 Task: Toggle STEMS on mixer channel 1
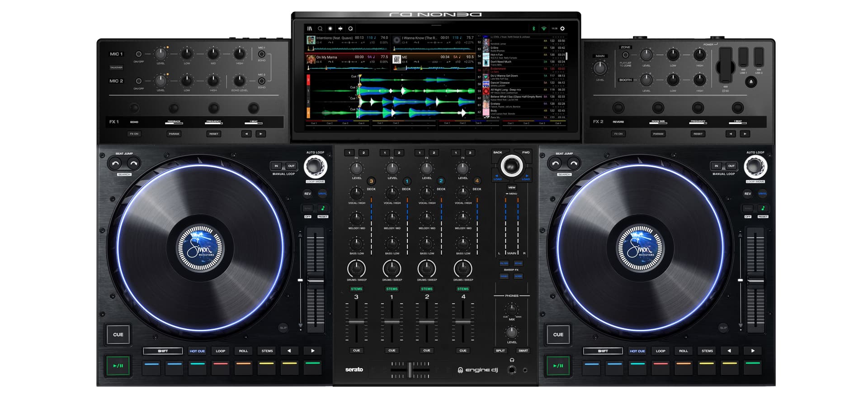click(392, 289)
